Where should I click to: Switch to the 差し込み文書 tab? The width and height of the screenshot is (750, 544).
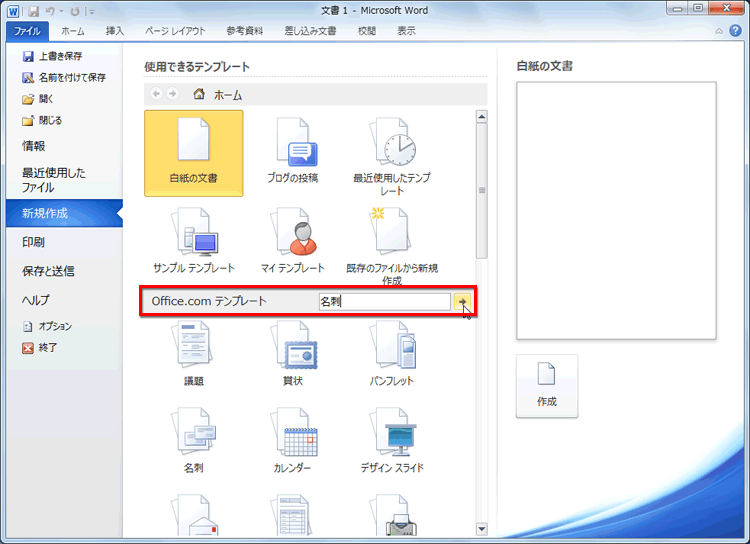[310, 31]
